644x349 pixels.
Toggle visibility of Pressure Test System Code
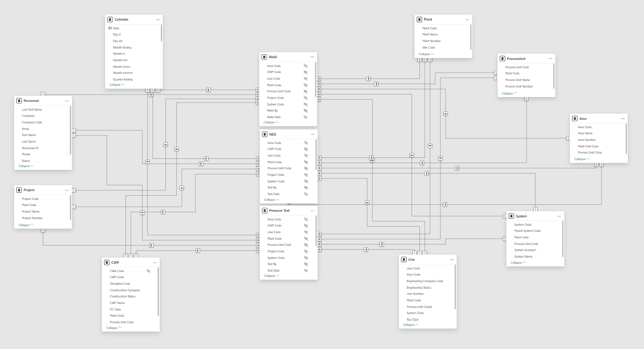pos(306,258)
